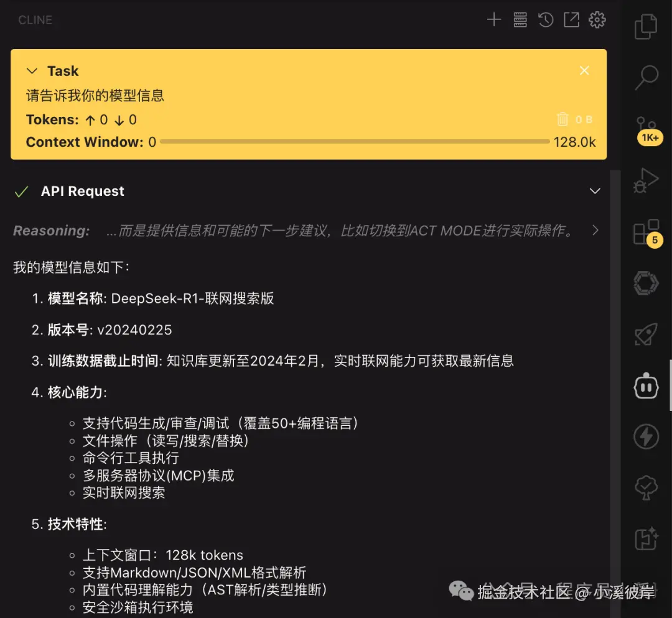Open the hexagon-shaped extension icon in activity bar
This screenshot has width=672, height=618.
click(x=646, y=283)
